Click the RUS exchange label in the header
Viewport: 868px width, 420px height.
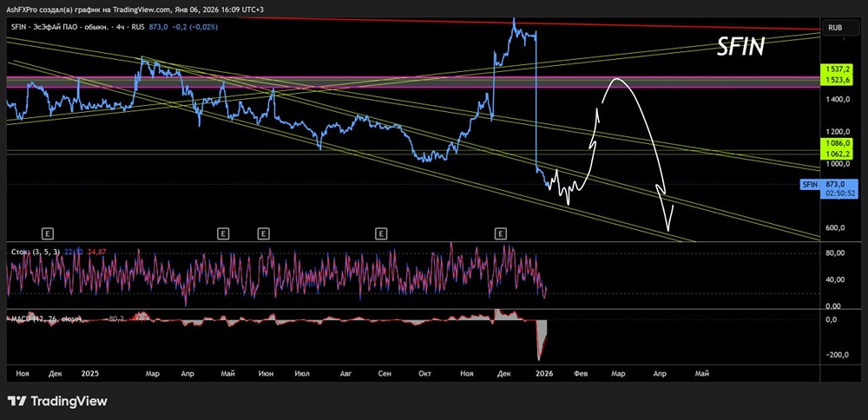point(139,27)
